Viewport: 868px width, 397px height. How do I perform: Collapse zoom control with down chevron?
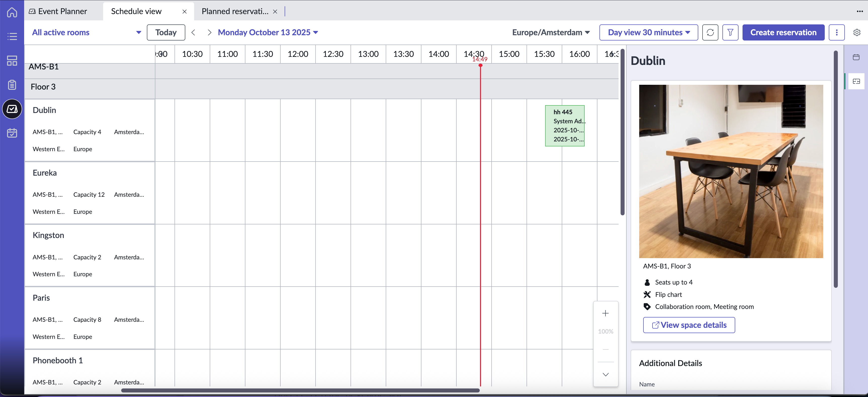click(605, 374)
